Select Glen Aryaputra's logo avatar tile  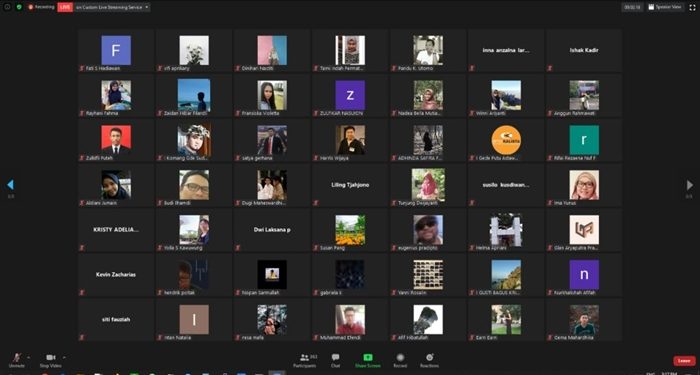click(x=584, y=230)
